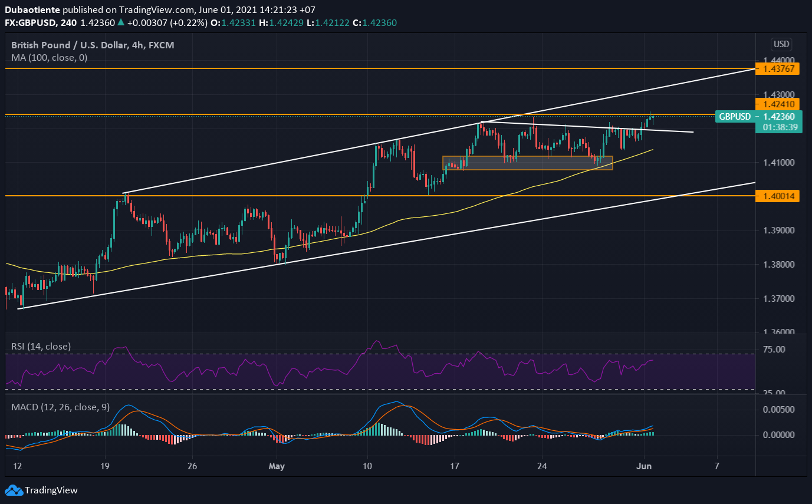Click the '19' date on time axis
812x504 pixels.
click(106, 466)
